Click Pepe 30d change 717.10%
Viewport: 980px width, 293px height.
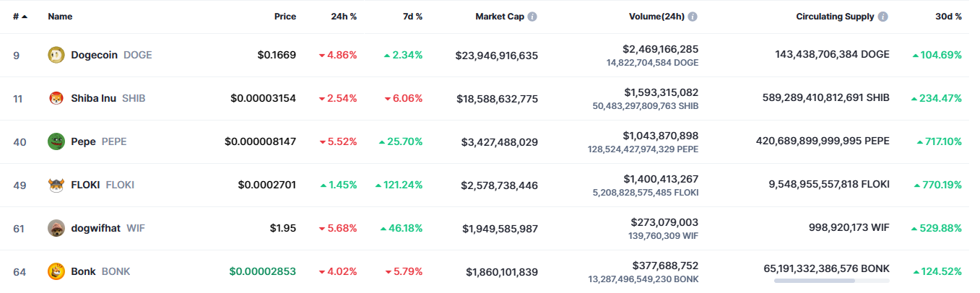tap(939, 141)
